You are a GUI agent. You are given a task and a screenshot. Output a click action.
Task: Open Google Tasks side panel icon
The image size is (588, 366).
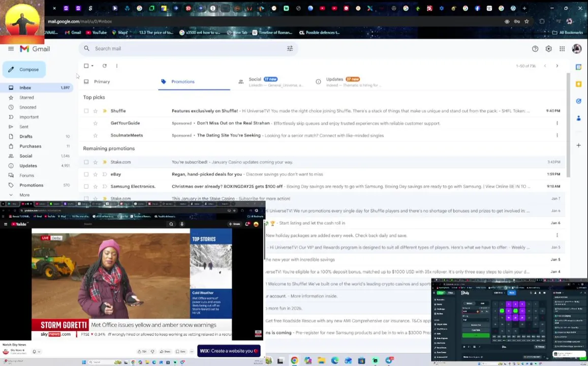579,101
